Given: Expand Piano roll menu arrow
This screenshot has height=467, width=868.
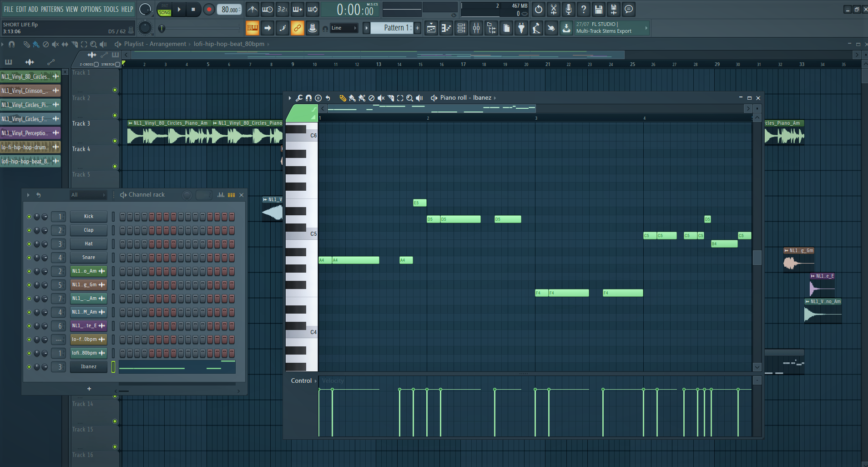Looking at the screenshot, I should [x=289, y=98].
